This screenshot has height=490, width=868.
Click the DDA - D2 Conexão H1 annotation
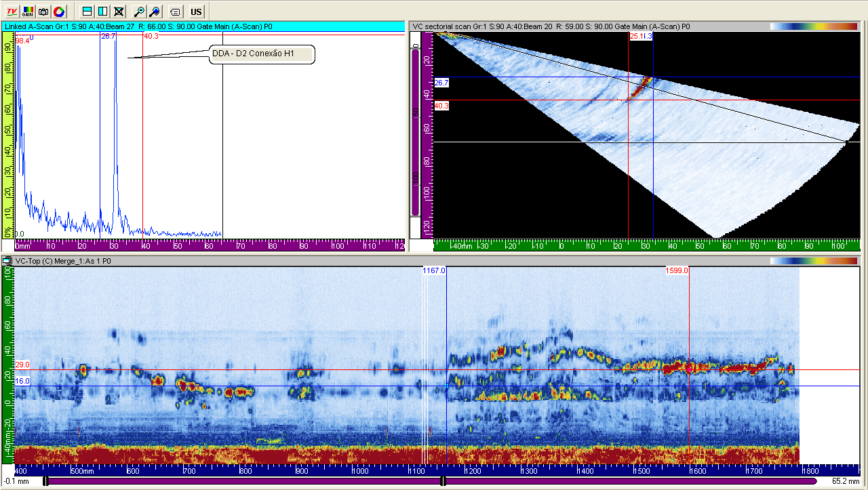[x=262, y=54]
